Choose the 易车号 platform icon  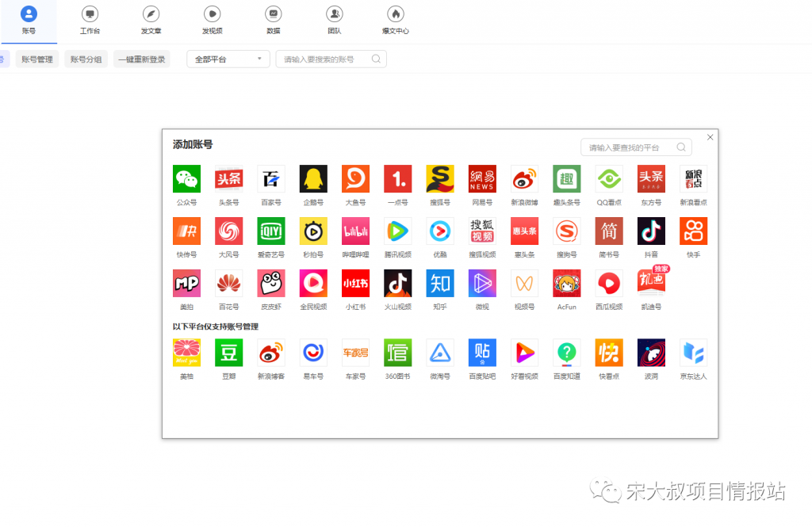coord(313,353)
